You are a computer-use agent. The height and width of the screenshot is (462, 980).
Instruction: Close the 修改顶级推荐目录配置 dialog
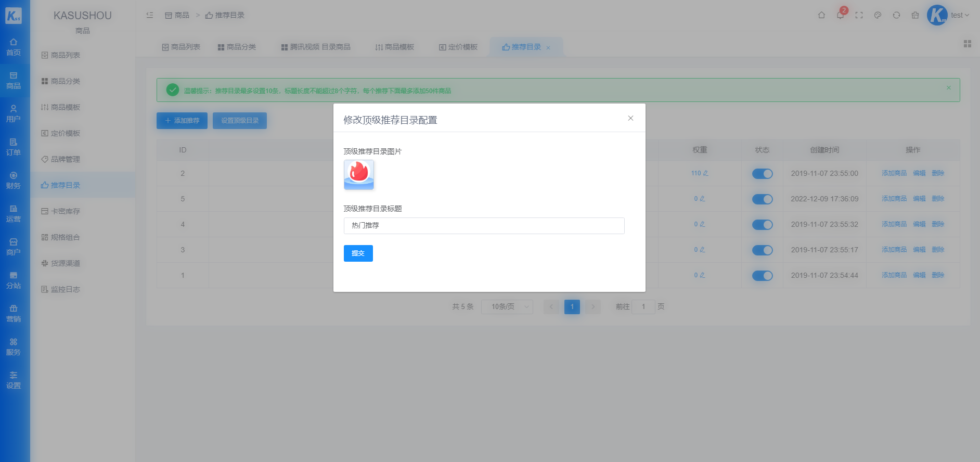[630, 118]
